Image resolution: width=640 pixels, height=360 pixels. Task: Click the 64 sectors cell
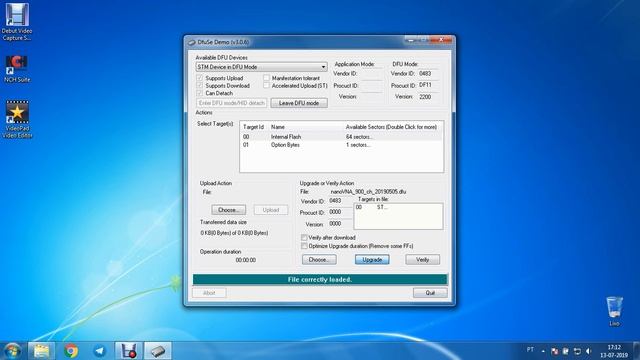coord(359,137)
